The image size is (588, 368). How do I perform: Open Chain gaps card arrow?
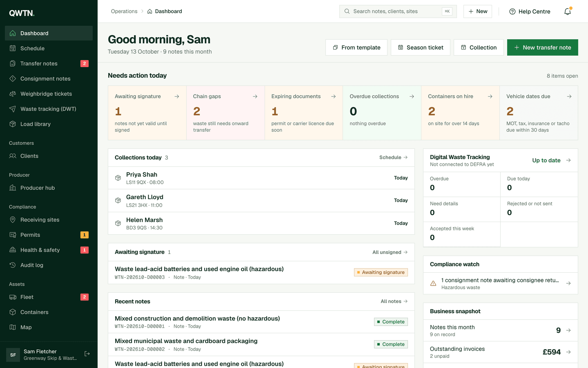255,96
